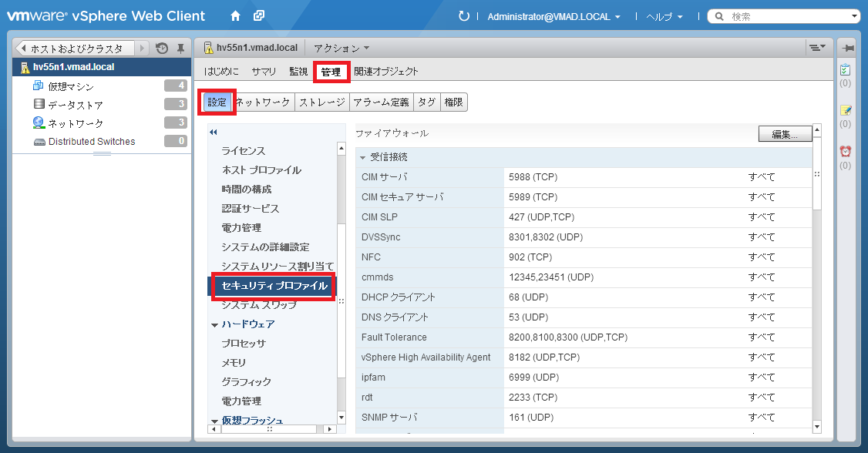The width and height of the screenshot is (868, 453).
Task: Click the back arrow beside ホストおよびクラスタ
Action: 23,48
